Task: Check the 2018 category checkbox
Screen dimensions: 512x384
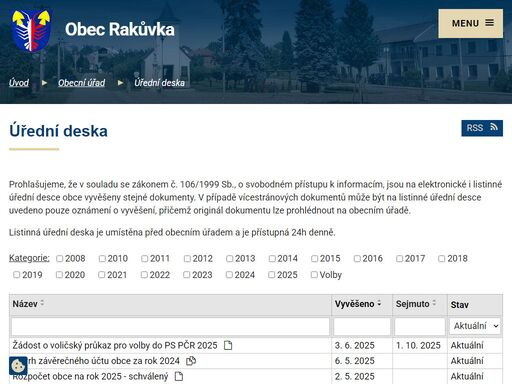Action: pyautogui.click(x=442, y=259)
